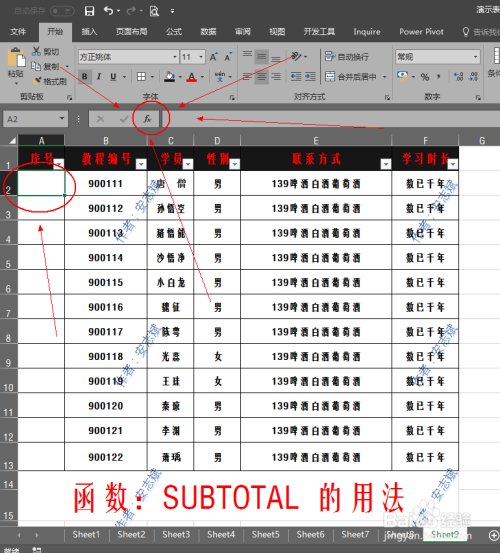
Task: Click inside the formula bar input
Action: tap(331, 119)
